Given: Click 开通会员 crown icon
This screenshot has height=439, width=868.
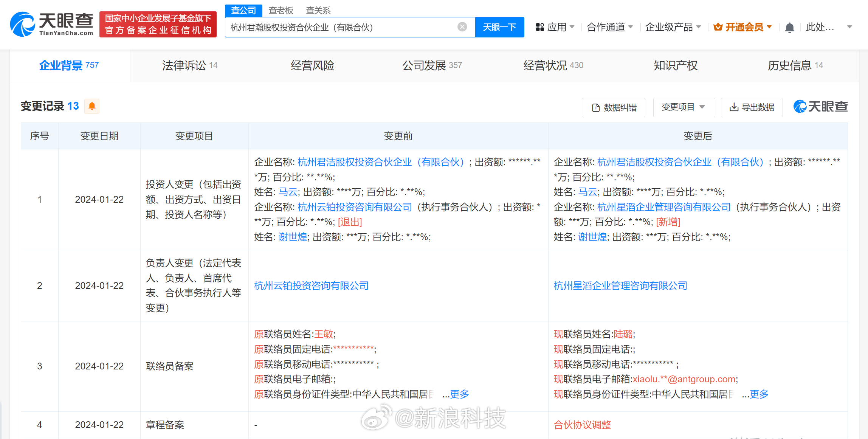Looking at the screenshot, I should [x=718, y=27].
